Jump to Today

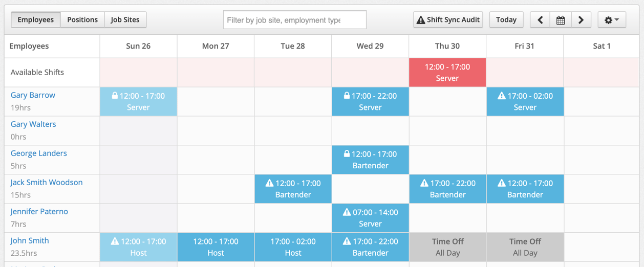coord(506,20)
